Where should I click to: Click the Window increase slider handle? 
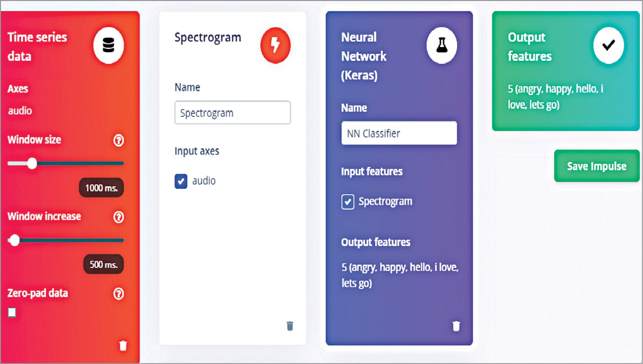click(x=14, y=240)
